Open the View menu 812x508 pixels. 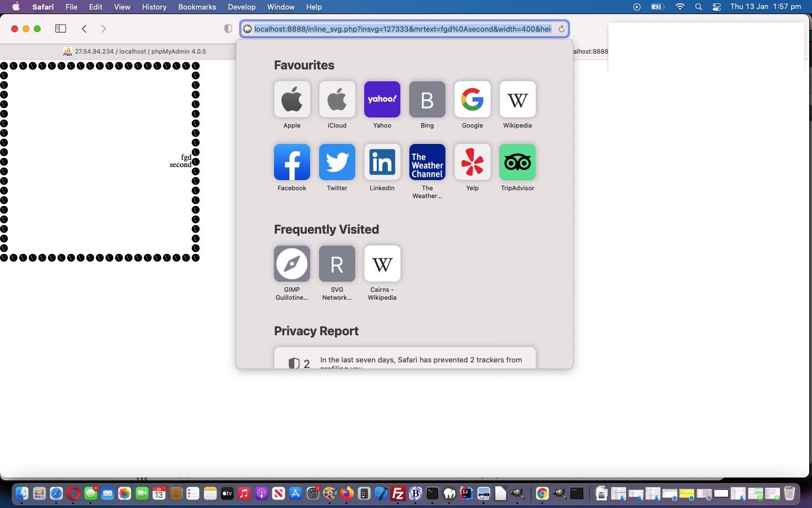(122, 7)
